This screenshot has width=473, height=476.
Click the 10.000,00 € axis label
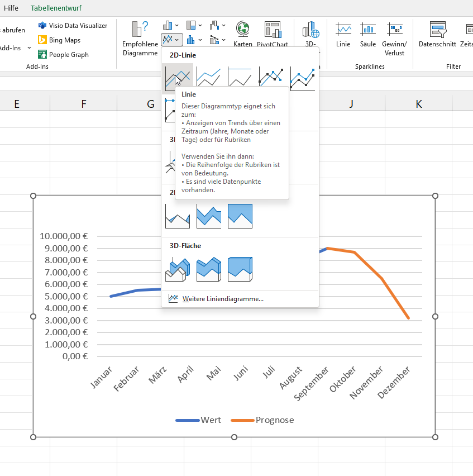[64, 236]
